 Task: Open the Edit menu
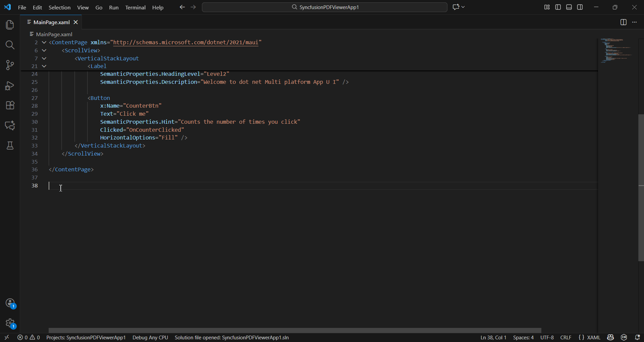pyautogui.click(x=37, y=7)
